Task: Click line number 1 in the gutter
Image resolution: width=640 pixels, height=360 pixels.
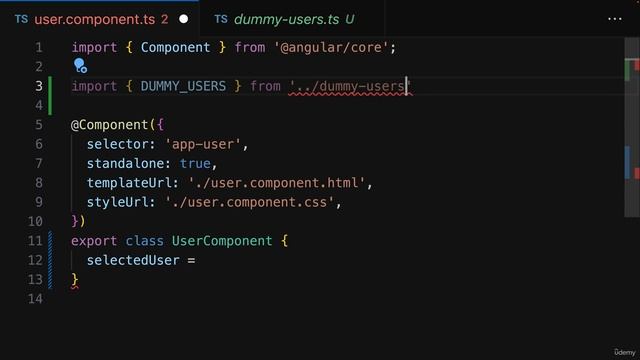Action: pos(39,47)
